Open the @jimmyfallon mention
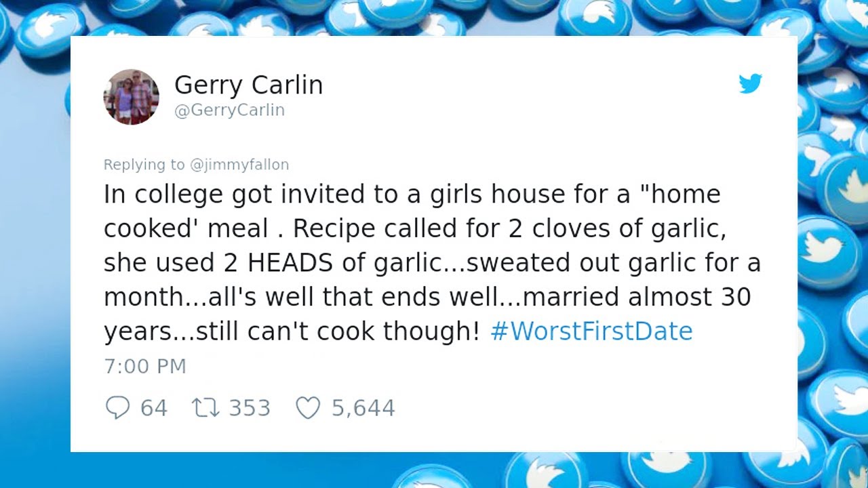The height and width of the screenshot is (488, 868). 239,165
